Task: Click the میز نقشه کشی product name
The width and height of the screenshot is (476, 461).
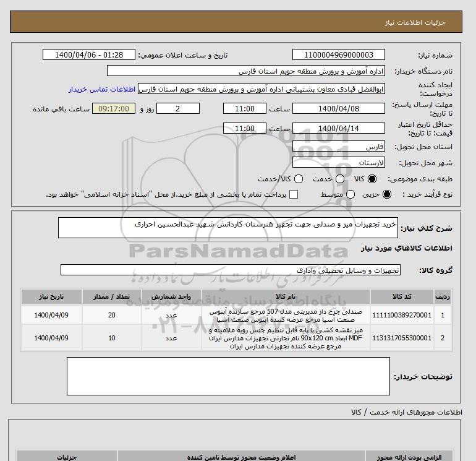Action: pos(286,338)
